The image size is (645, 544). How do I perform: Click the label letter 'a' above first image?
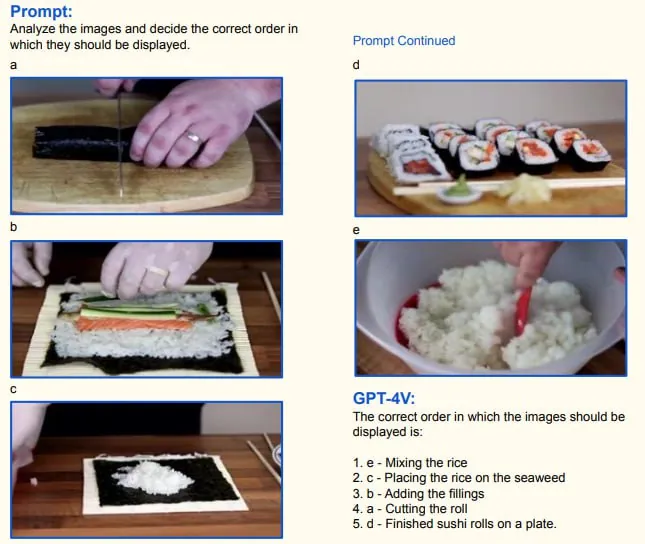[14, 65]
